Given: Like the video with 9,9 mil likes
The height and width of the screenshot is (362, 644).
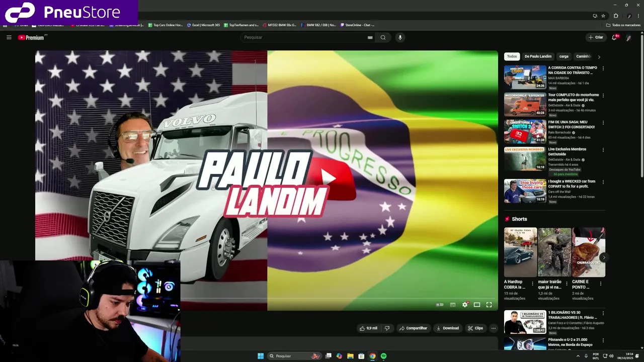Looking at the screenshot, I should pos(368,328).
